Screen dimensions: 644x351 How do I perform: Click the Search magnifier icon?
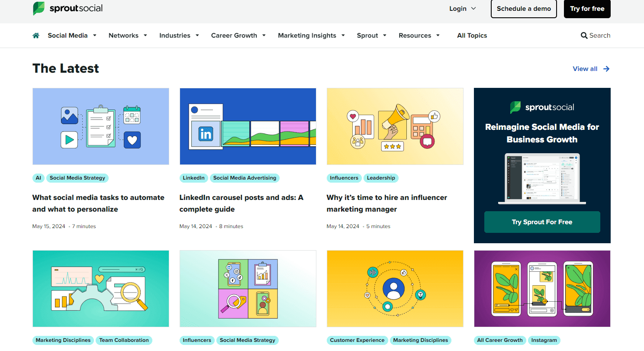pos(584,35)
